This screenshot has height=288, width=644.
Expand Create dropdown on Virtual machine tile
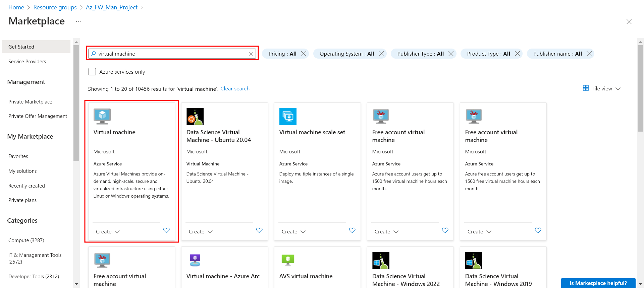(108, 232)
